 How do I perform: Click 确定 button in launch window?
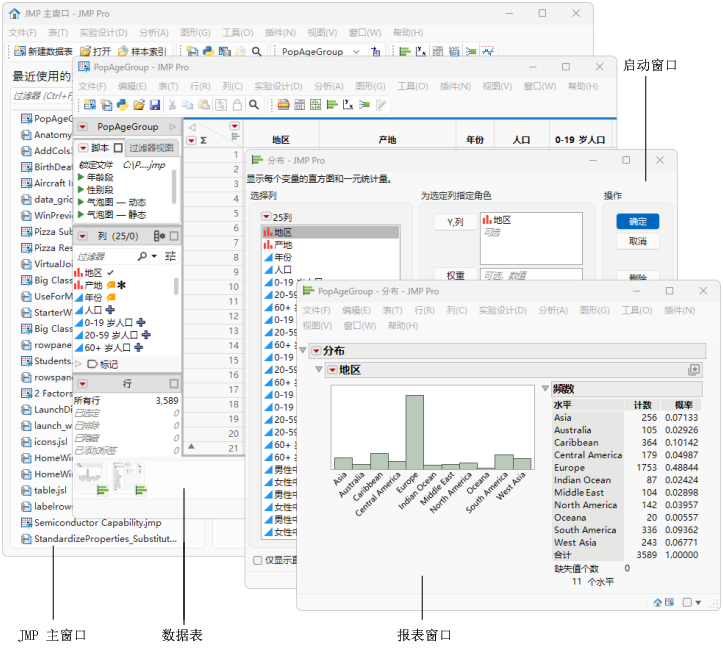tap(638, 222)
